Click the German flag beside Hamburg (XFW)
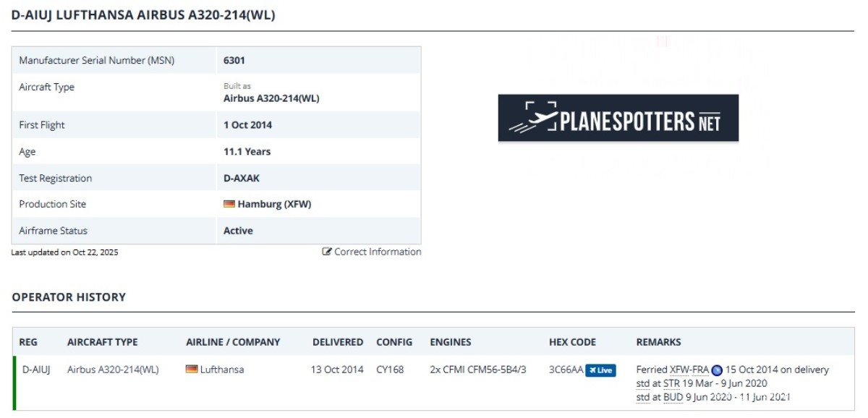The width and height of the screenshot is (868, 418). (x=229, y=205)
